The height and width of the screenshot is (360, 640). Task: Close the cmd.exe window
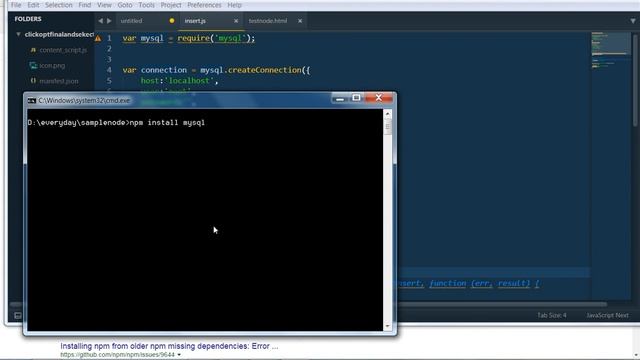point(379,98)
